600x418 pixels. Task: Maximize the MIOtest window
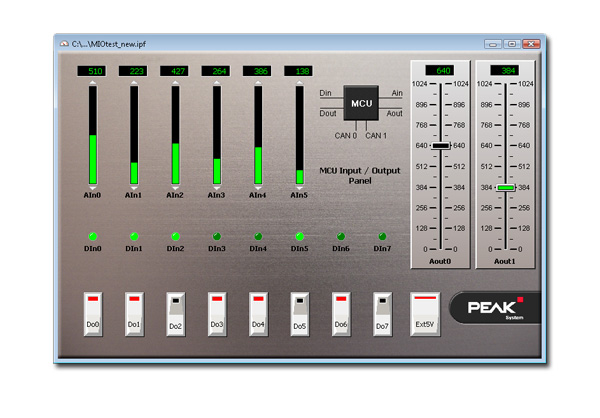point(510,44)
